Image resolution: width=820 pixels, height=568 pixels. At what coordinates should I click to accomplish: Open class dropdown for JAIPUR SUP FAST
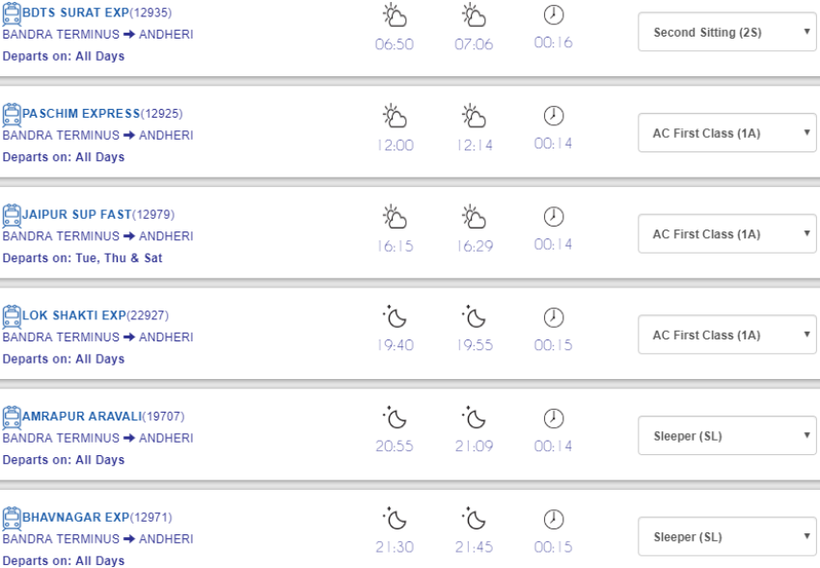(x=727, y=234)
